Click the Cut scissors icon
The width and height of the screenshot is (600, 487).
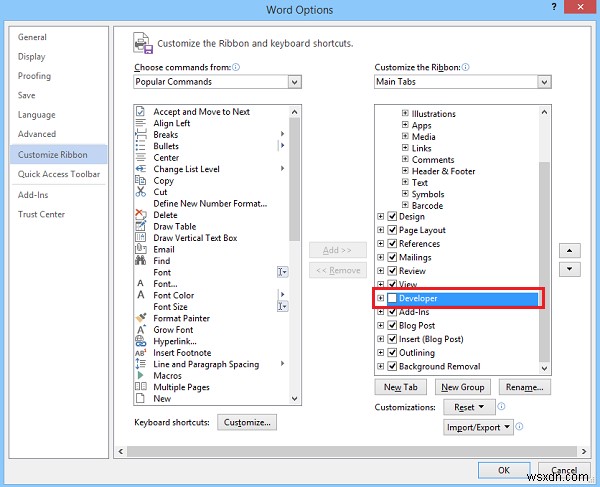[x=140, y=192]
